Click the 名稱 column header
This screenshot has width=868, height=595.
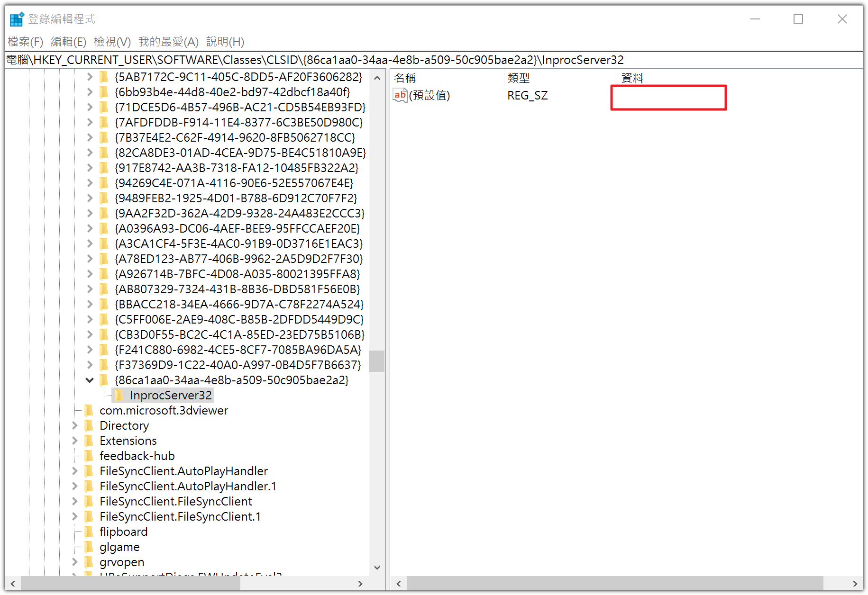coord(405,78)
